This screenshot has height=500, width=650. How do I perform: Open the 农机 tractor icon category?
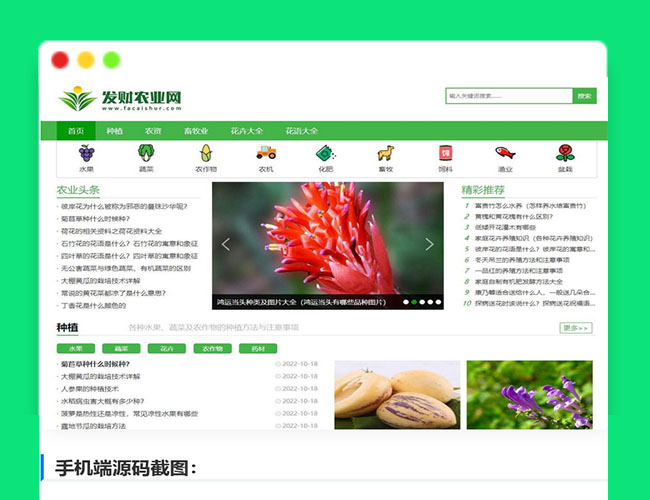pyautogui.click(x=266, y=158)
